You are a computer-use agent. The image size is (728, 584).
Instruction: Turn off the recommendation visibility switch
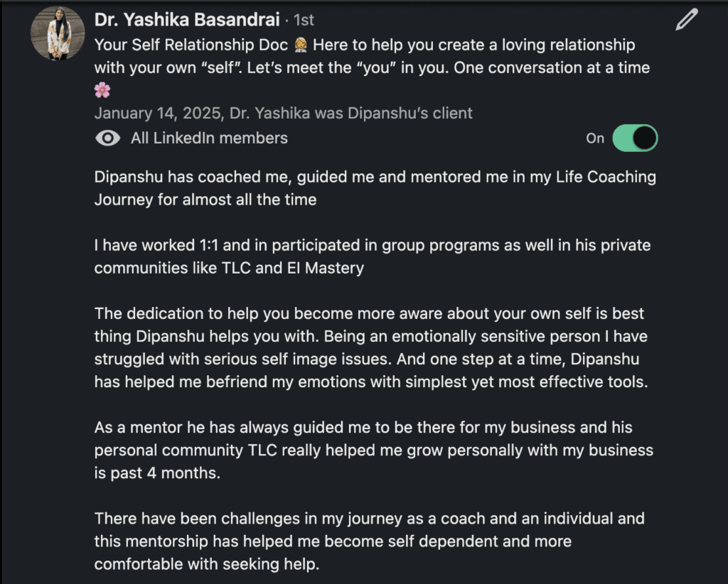pos(634,139)
